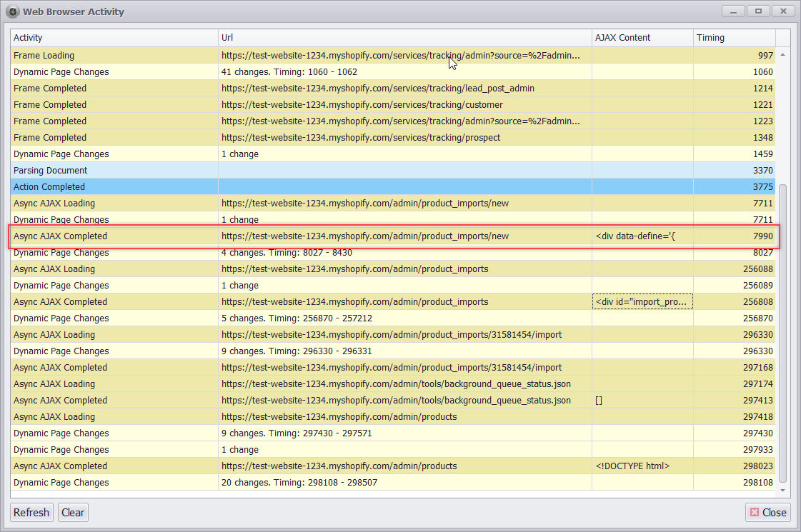Click the Refresh button

click(x=31, y=512)
